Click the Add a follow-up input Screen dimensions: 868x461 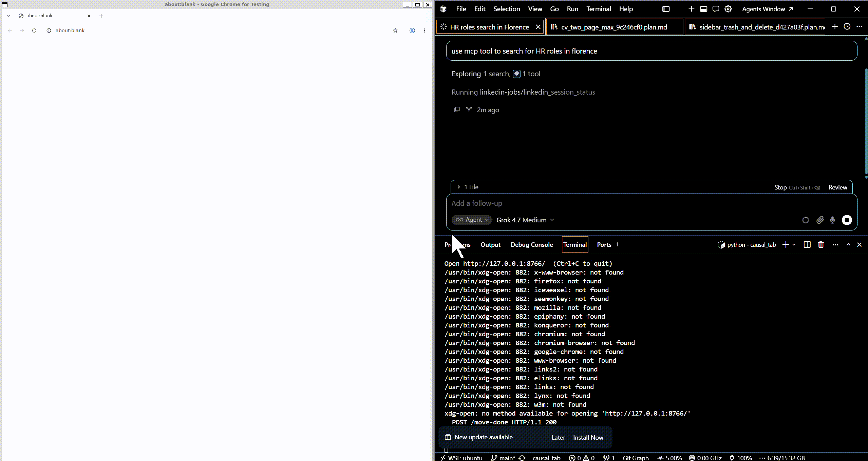(652, 203)
